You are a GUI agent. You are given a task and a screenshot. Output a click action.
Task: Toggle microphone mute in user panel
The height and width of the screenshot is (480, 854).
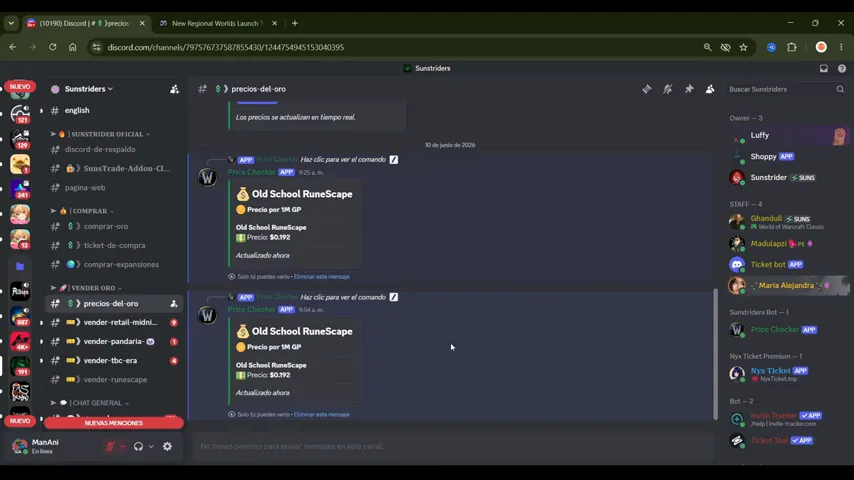tap(110, 446)
